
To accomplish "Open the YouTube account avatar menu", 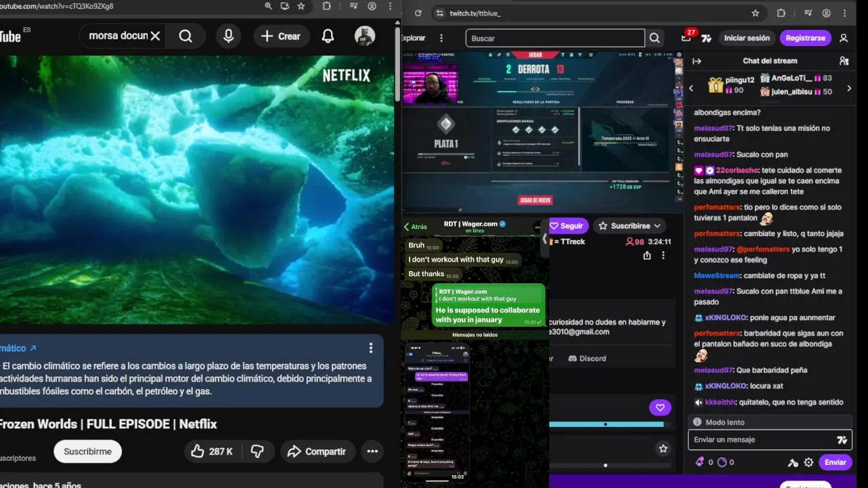I will [x=365, y=36].
